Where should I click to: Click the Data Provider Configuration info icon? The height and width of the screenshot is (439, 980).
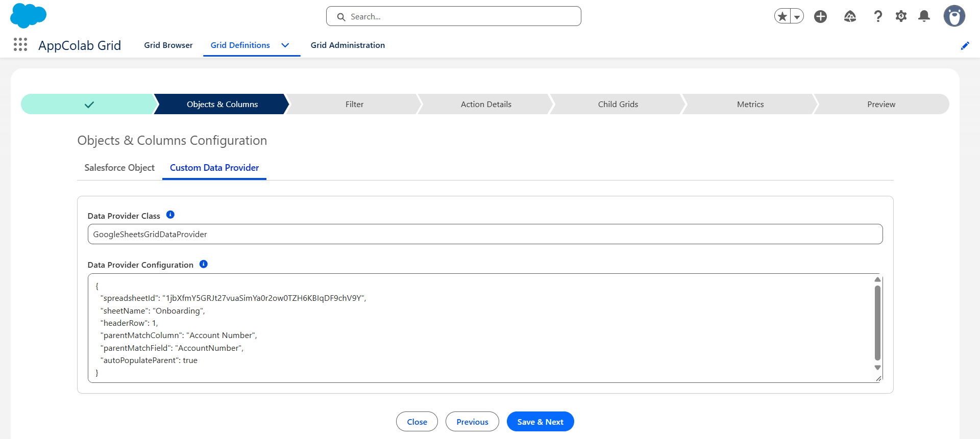click(204, 264)
